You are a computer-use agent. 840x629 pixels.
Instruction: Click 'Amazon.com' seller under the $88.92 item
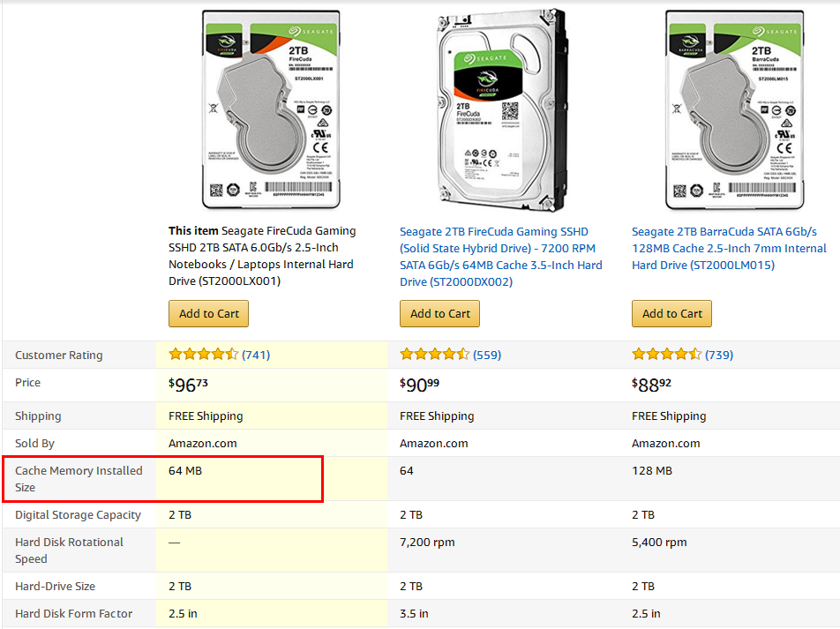pos(666,444)
